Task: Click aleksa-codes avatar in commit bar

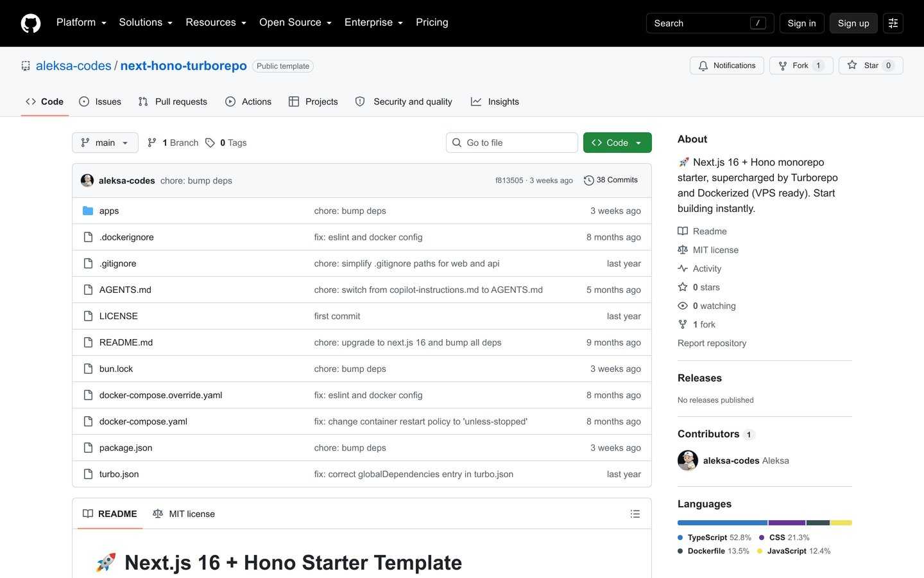Action: click(87, 180)
